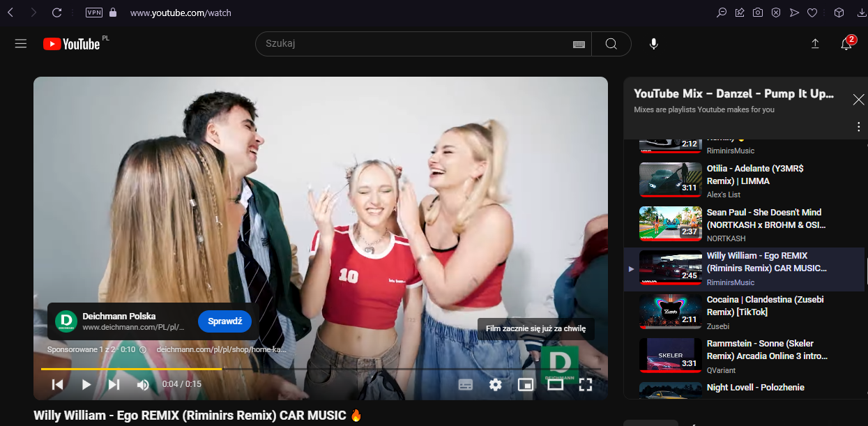The image size is (868, 426).
Task: Mute the video volume
Action: click(x=143, y=384)
